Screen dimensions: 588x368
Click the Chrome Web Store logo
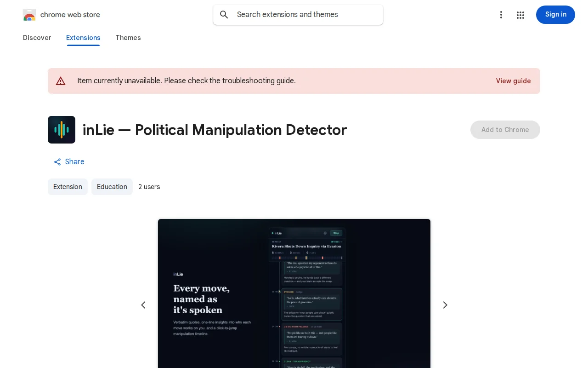tap(29, 15)
